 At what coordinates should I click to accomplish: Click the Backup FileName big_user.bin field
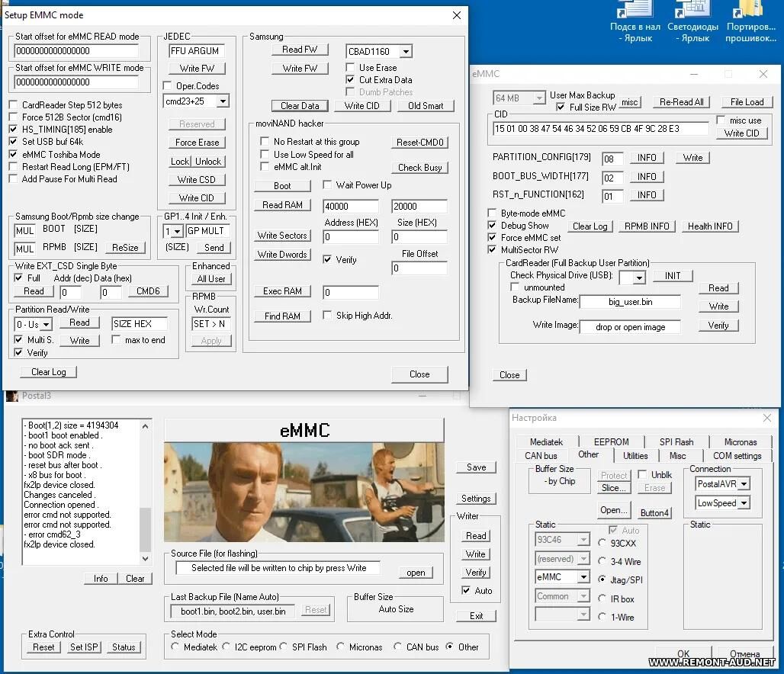point(630,302)
